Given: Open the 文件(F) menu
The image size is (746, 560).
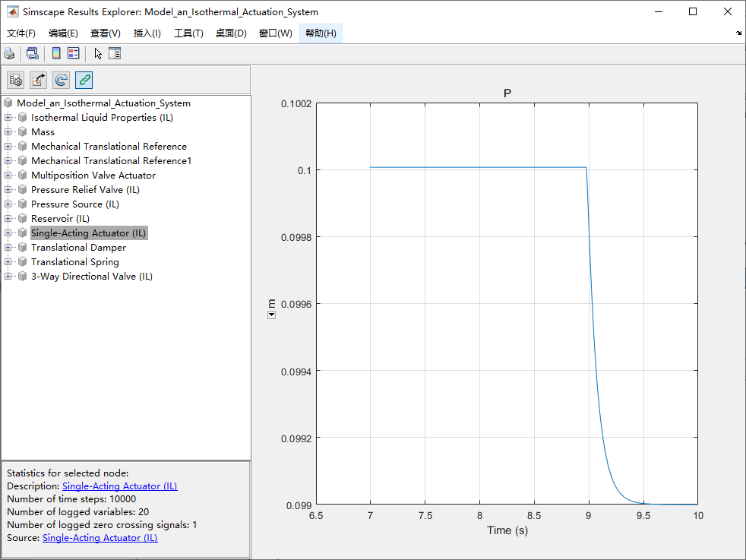Looking at the screenshot, I should click(x=21, y=33).
